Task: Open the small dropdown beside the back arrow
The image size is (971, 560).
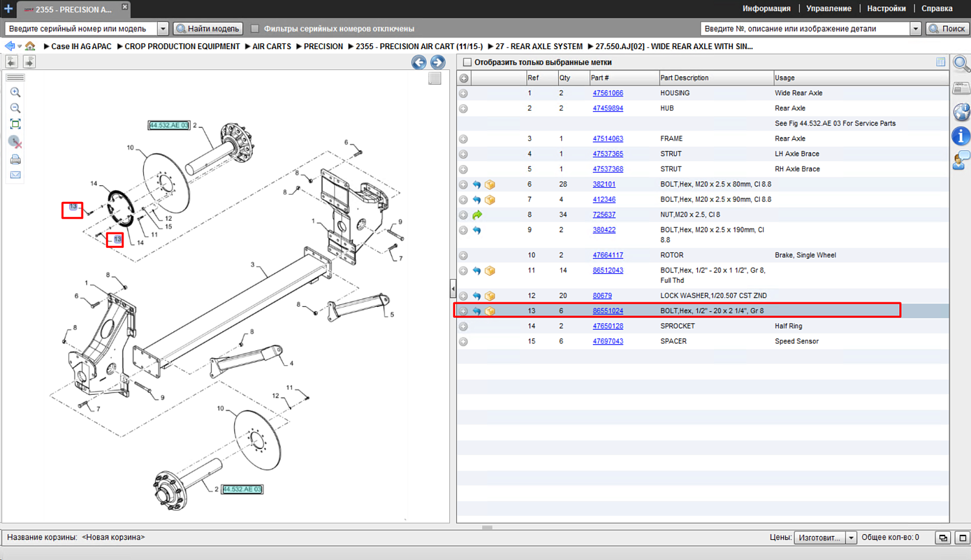Action: click(20, 46)
